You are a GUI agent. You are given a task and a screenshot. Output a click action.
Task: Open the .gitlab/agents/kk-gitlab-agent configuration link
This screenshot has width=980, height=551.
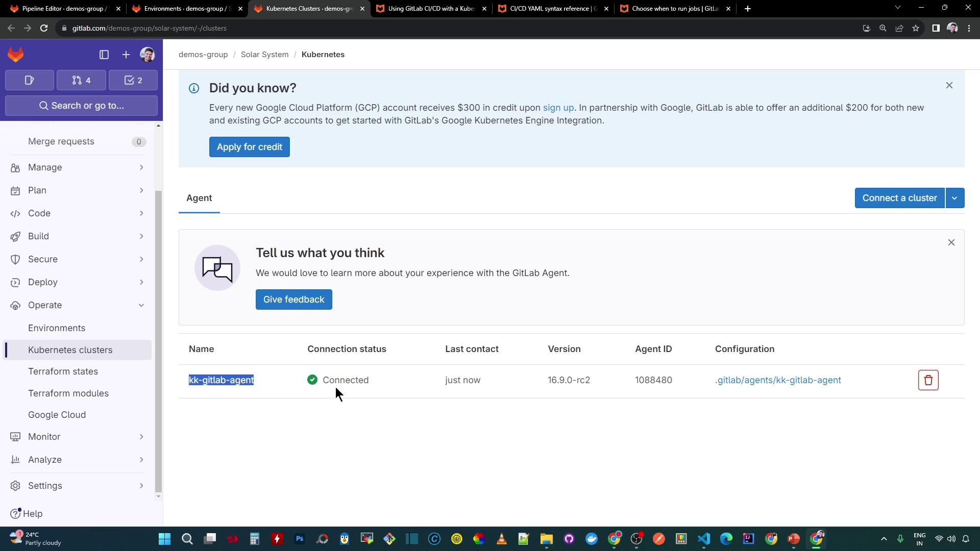(x=778, y=380)
